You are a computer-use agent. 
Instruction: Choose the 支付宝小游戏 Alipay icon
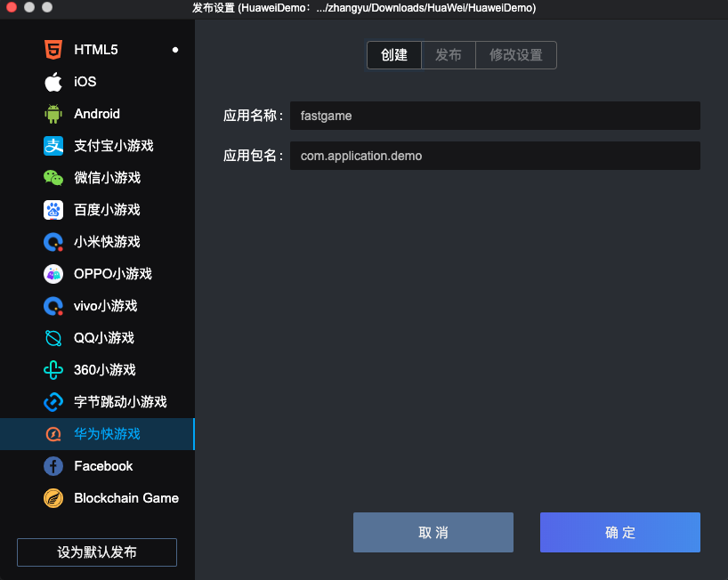coord(53,146)
